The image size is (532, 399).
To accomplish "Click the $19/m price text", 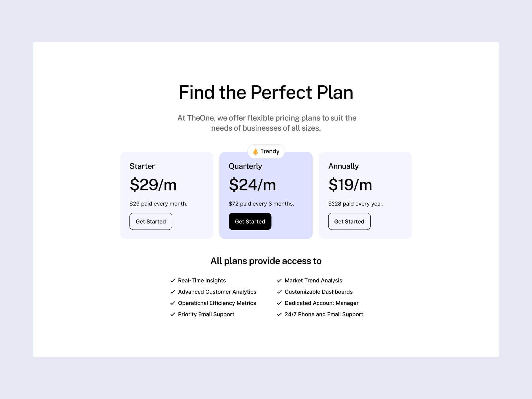I will tap(350, 185).
